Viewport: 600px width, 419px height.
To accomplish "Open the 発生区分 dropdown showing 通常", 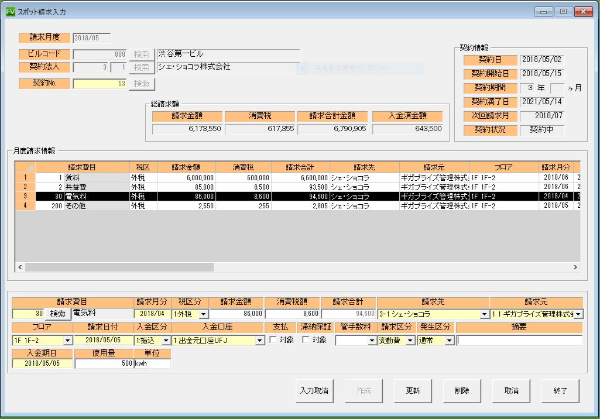I will 450,340.
